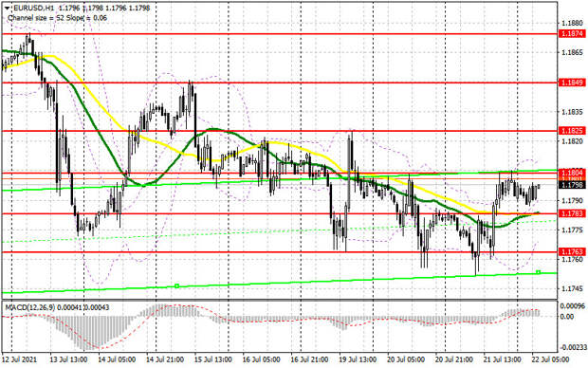
Task: Click the 15 Jul 13:00 time label
Action: pyautogui.click(x=213, y=359)
